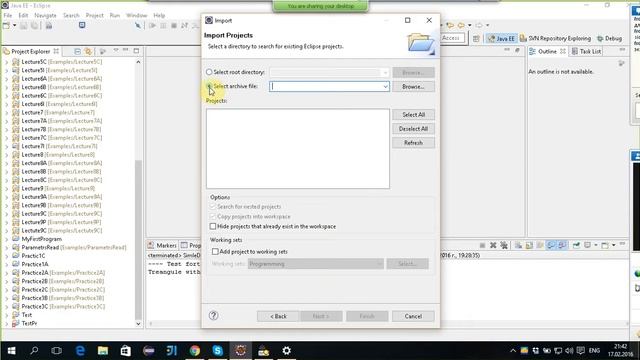Select the 'Select archive file' radio button
Viewport: 640px width, 360px height.
[209, 86]
